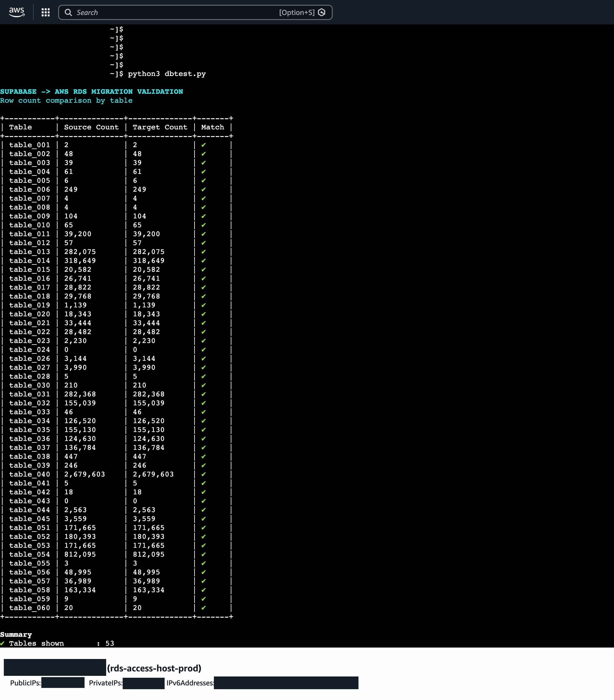The height and width of the screenshot is (700, 614).
Task: Click the Target Count column header
Action: [160, 127]
